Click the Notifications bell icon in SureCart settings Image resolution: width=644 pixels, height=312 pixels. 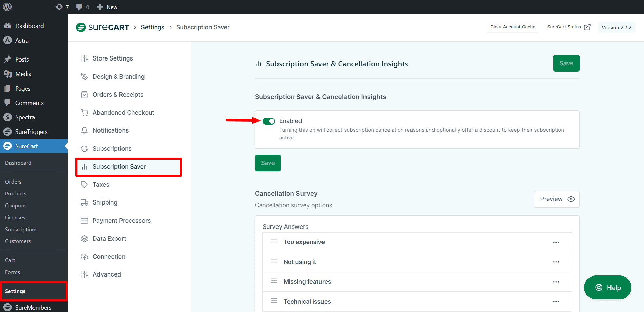pyautogui.click(x=84, y=130)
